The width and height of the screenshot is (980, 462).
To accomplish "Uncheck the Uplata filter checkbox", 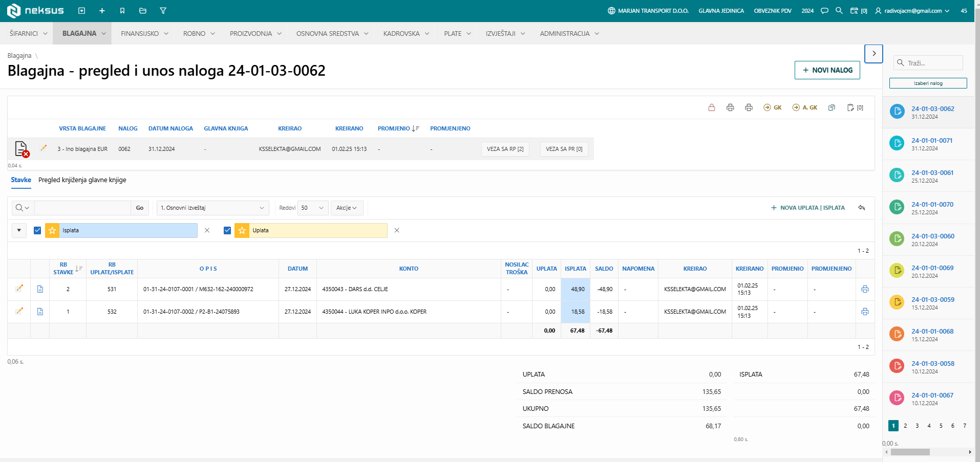I will coord(227,230).
